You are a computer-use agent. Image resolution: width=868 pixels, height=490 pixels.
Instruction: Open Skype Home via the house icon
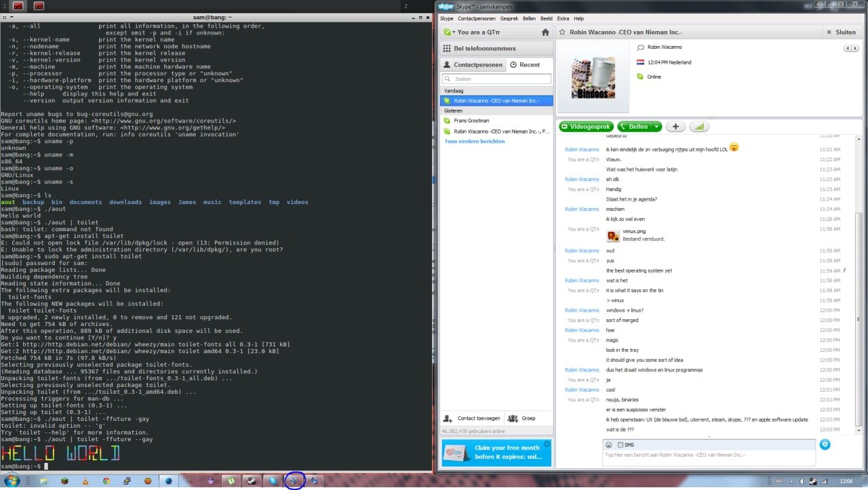pyautogui.click(x=545, y=32)
